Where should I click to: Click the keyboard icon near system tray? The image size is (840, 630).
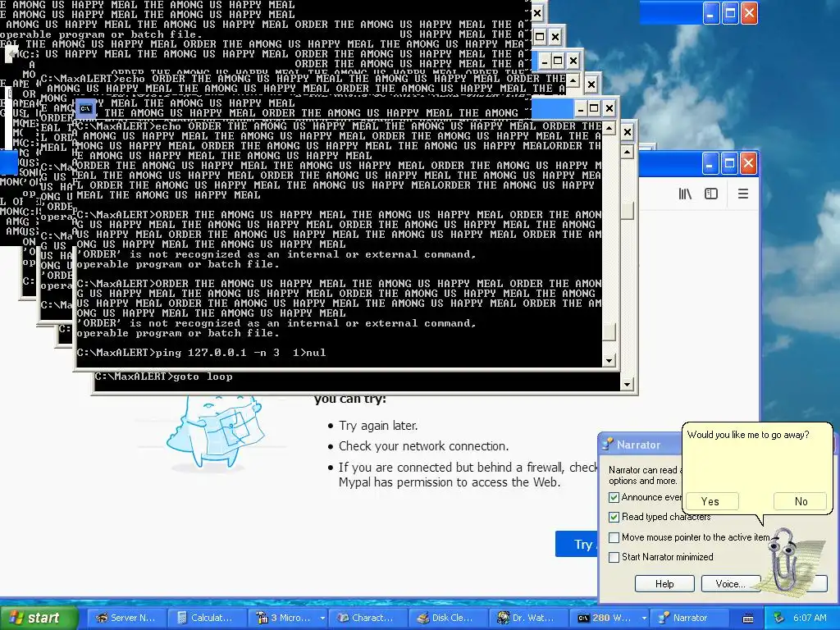pos(748,619)
